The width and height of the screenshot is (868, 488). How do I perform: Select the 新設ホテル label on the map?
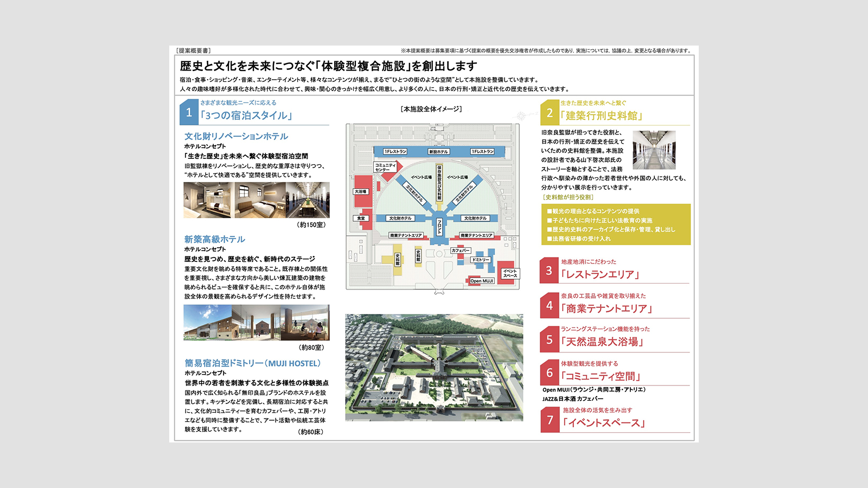point(438,152)
